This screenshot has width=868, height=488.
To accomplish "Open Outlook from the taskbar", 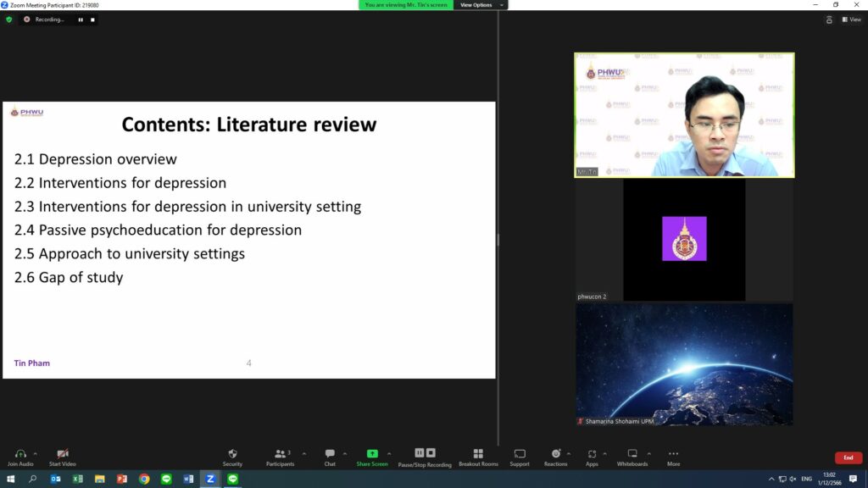I will (55, 479).
